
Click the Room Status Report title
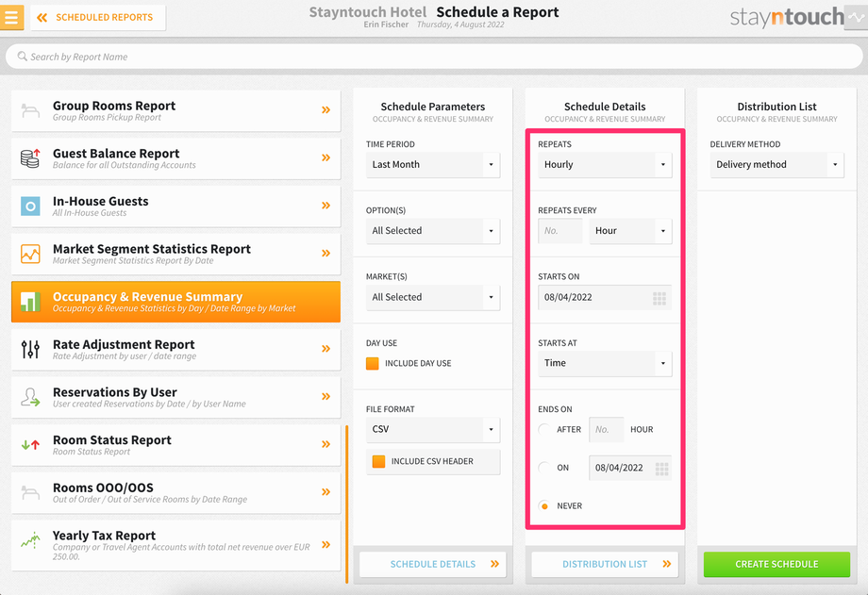point(112,440)
